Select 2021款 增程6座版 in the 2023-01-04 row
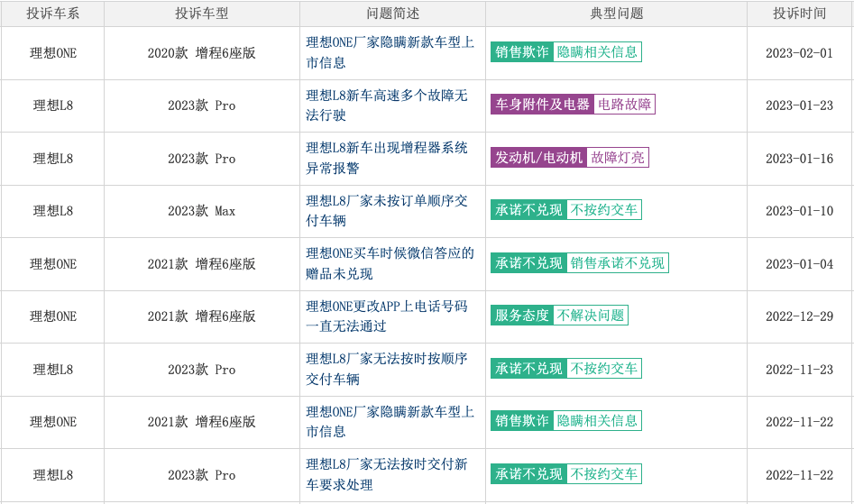 coord(201,264)
